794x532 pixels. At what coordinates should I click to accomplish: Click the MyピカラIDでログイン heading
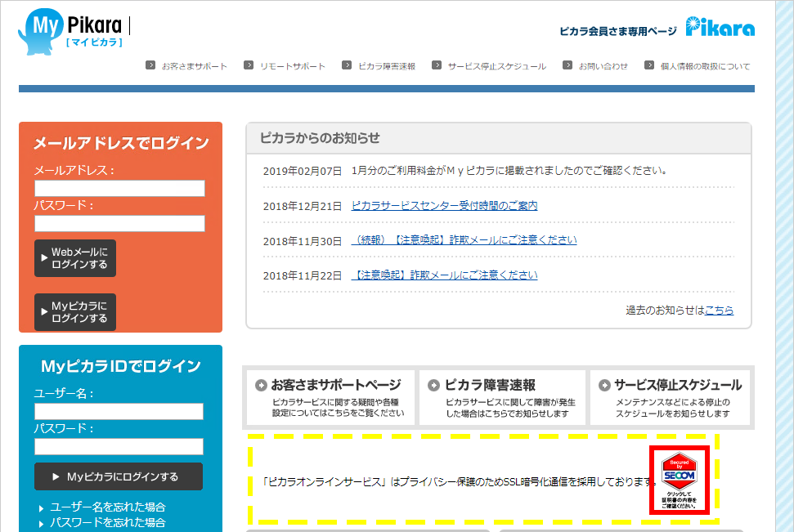pyautogui.click(x=121, y=366)
